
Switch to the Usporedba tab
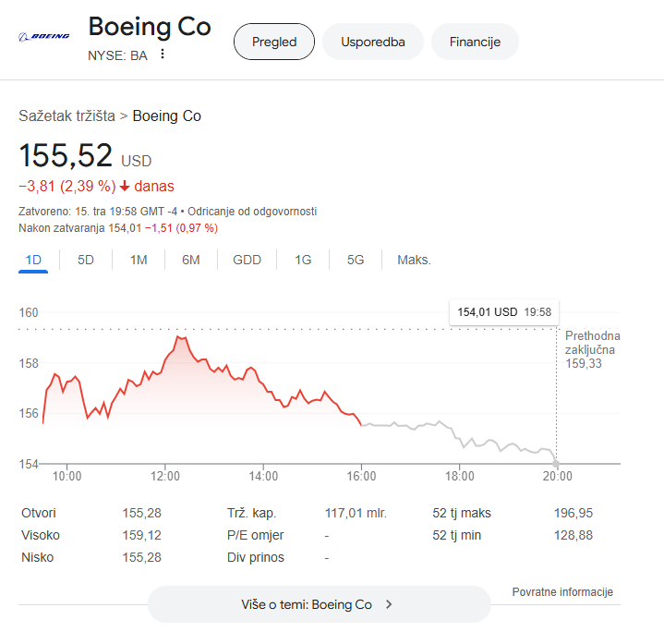click(372, 42)
